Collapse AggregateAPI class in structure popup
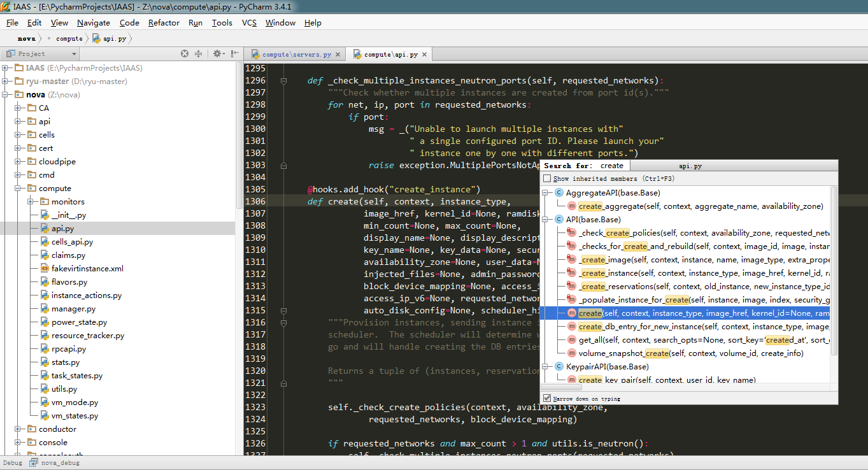 [x=546, y=192]
